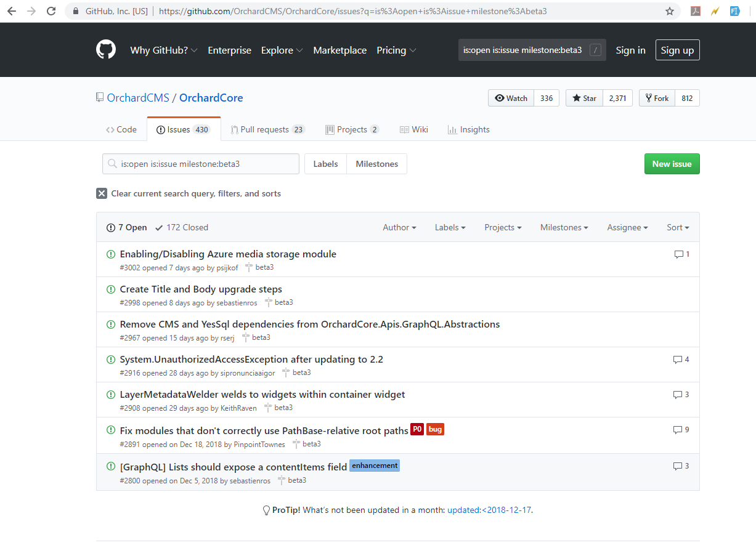Click the green New issue button
Image resolution: width=756 pixels, height=548 pixels.
(672, 164)
